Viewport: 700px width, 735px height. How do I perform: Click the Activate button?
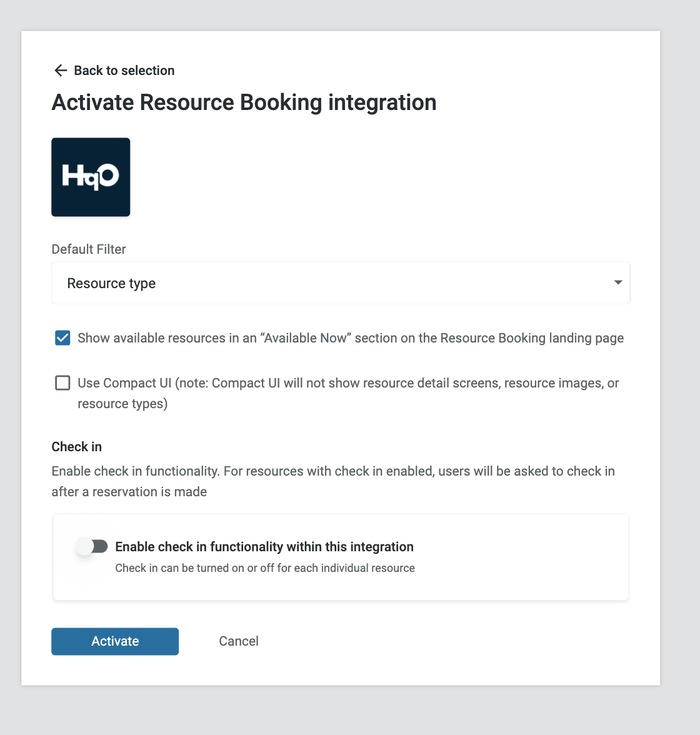(x=115, y=641)
